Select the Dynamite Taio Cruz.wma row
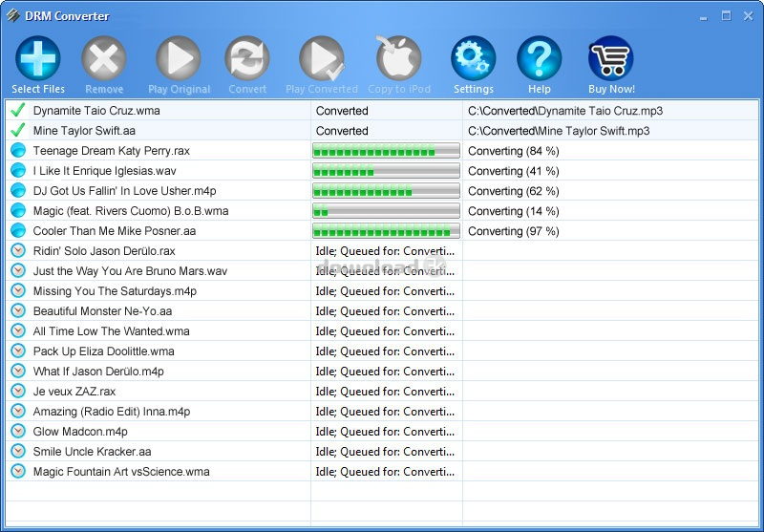Image resolution: width=764 pixels, height=532 pixels. click(x=96, y=111)
